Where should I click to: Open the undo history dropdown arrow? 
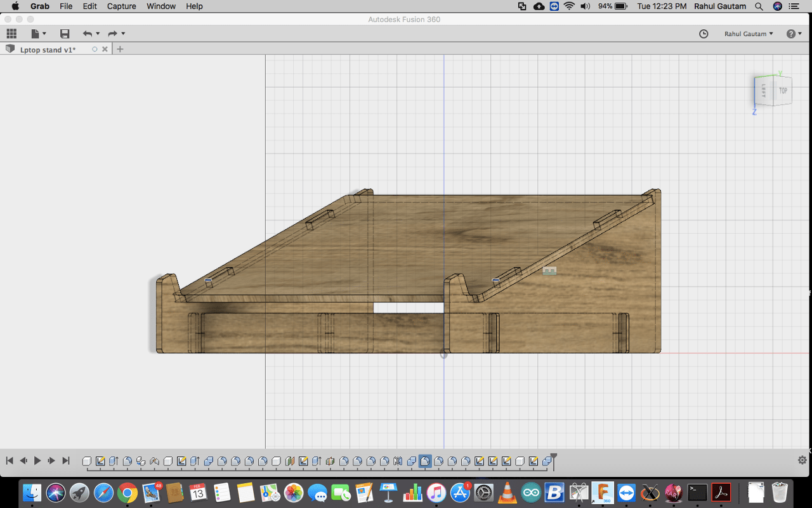[x=98, y=34]
